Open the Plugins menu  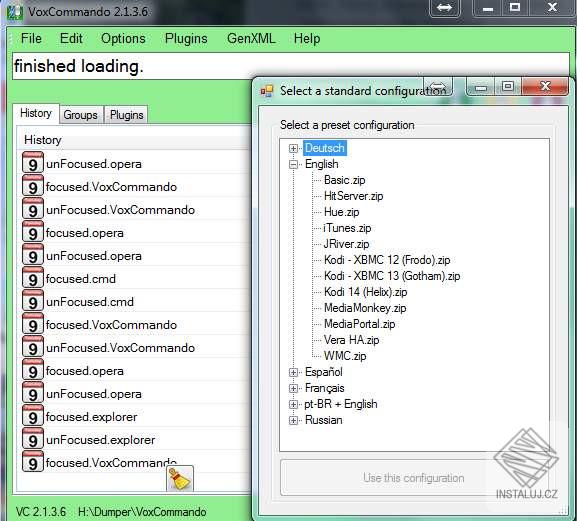pos(186,38)
